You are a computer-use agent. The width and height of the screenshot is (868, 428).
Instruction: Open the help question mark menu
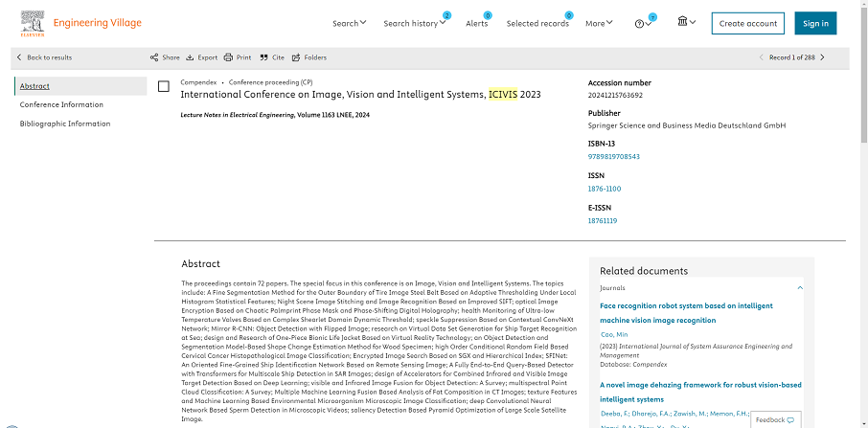tap(643, 24)
